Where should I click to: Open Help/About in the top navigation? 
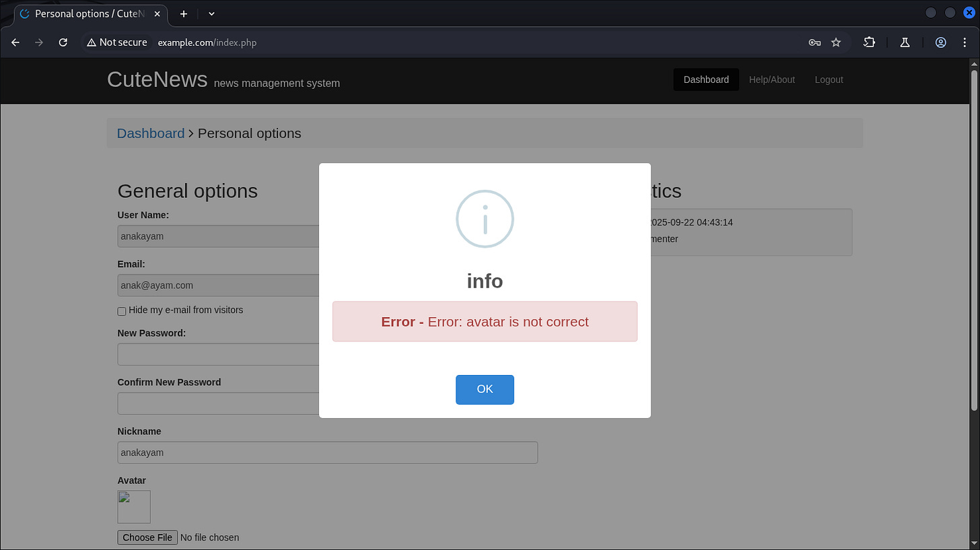(x=772, y=79)
